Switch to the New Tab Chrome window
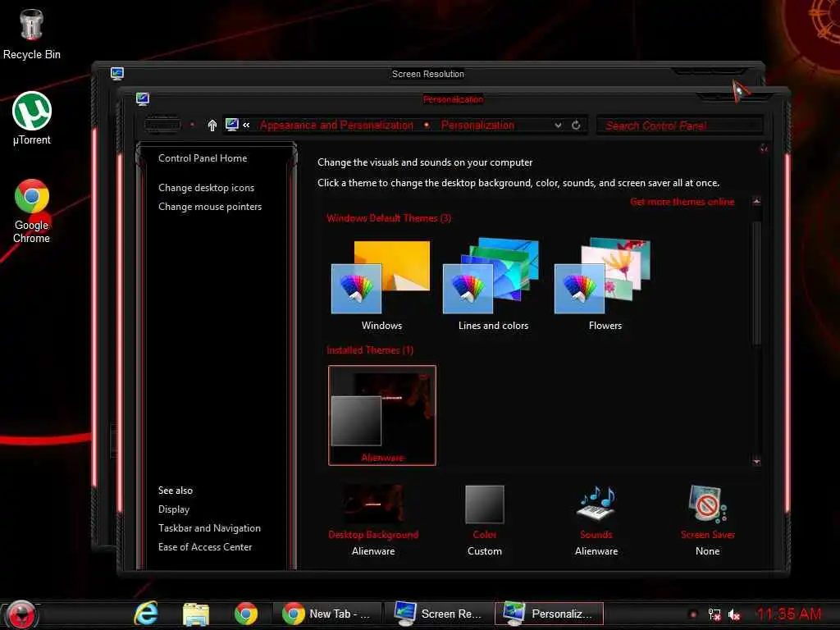The image size is (840, 630). coord(327,614)
